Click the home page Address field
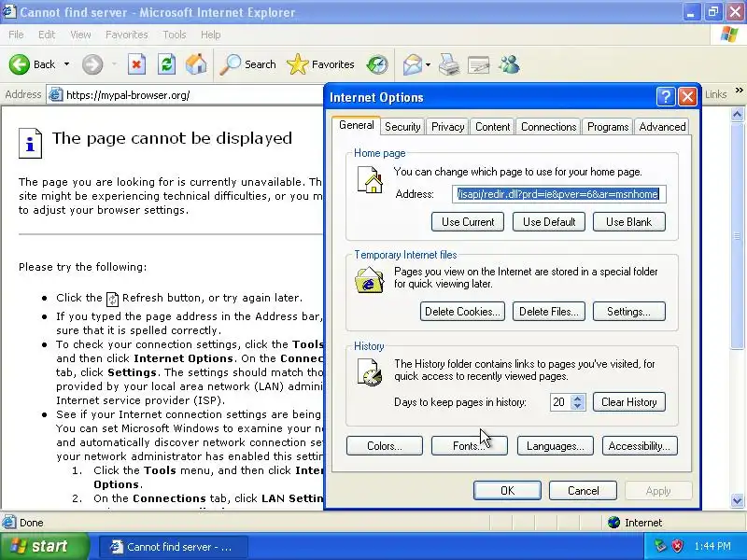The width and height of the screenshot is (747, 560). 558,194
